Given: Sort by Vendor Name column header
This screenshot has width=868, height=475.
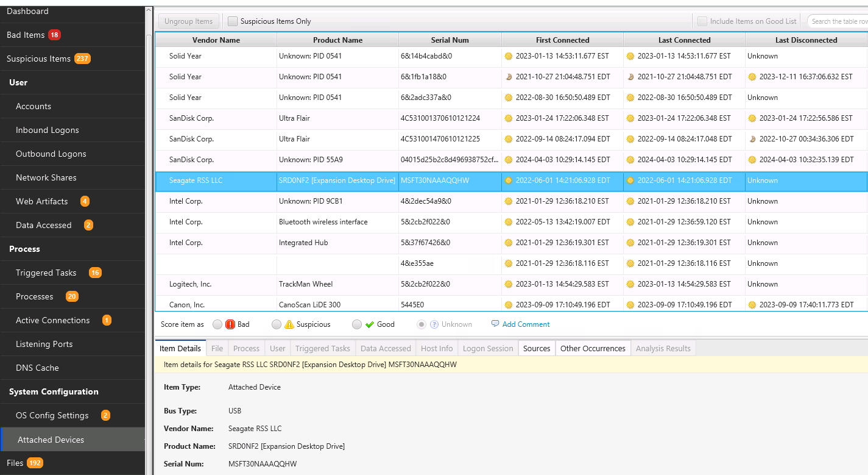Looking at the screenshot, I should (x=216, y=40).
